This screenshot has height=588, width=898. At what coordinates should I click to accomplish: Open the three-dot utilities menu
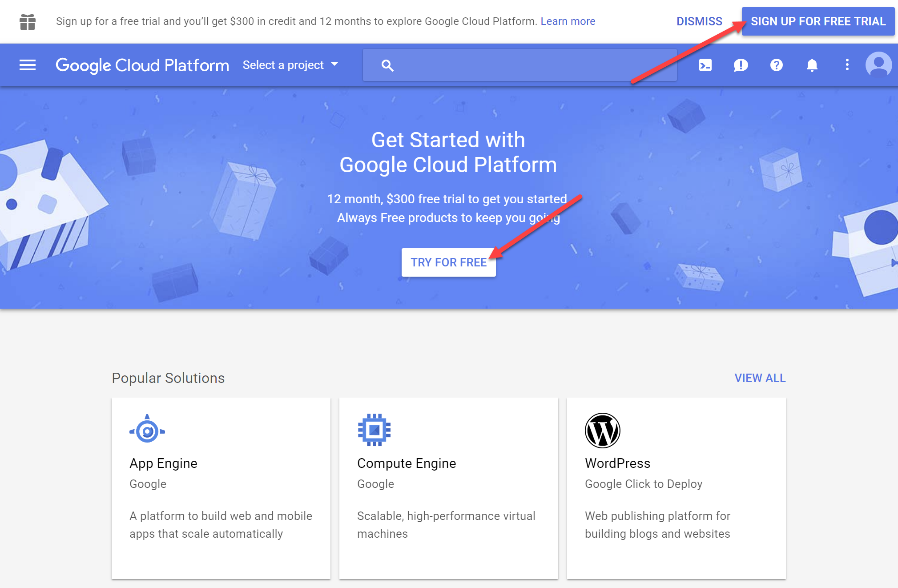[847, 65]
